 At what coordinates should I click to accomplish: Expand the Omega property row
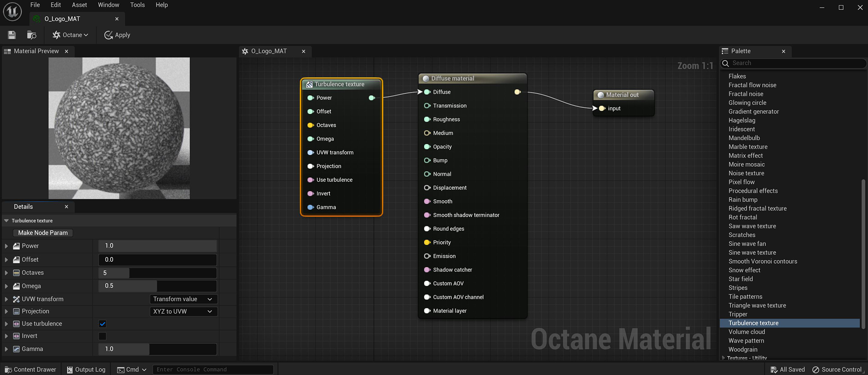click(7, 286)
